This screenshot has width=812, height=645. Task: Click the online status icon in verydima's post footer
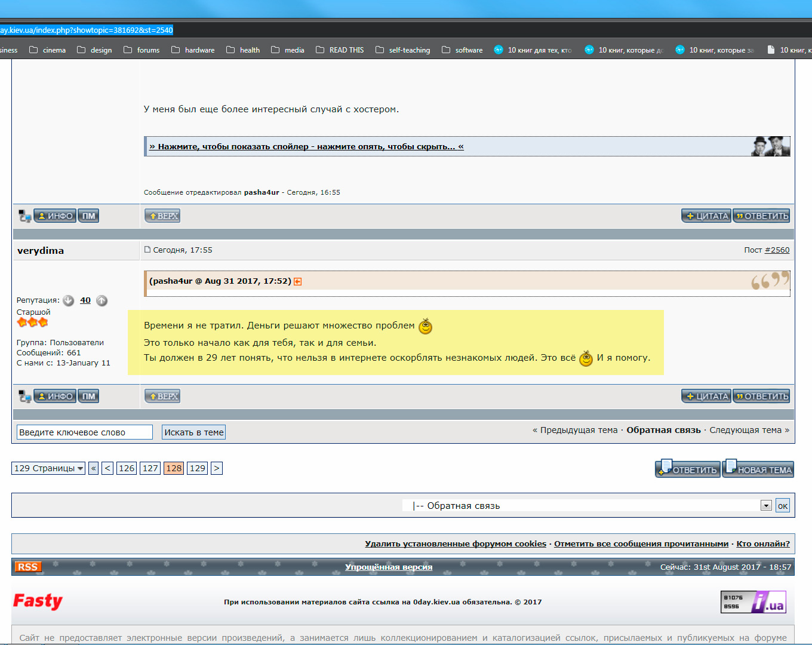(x=24, y=397)
